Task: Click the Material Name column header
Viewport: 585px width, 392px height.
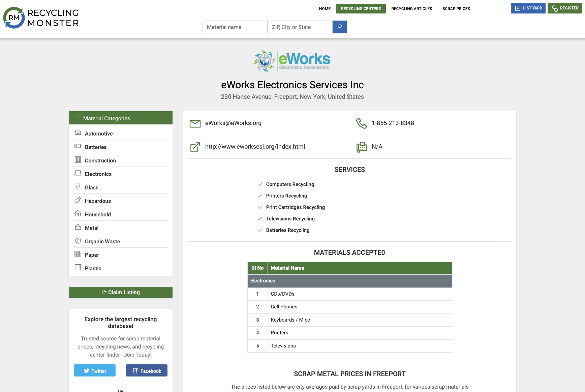Action: coord(360,268)
